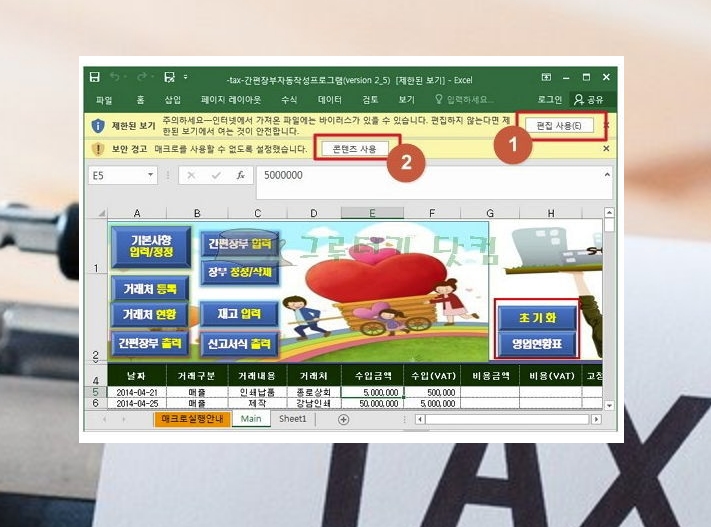Image resolution: width=711 pixels, height=527 pixels.
Task: Click 로그인 sign-in link
Action: pos(550,100)
